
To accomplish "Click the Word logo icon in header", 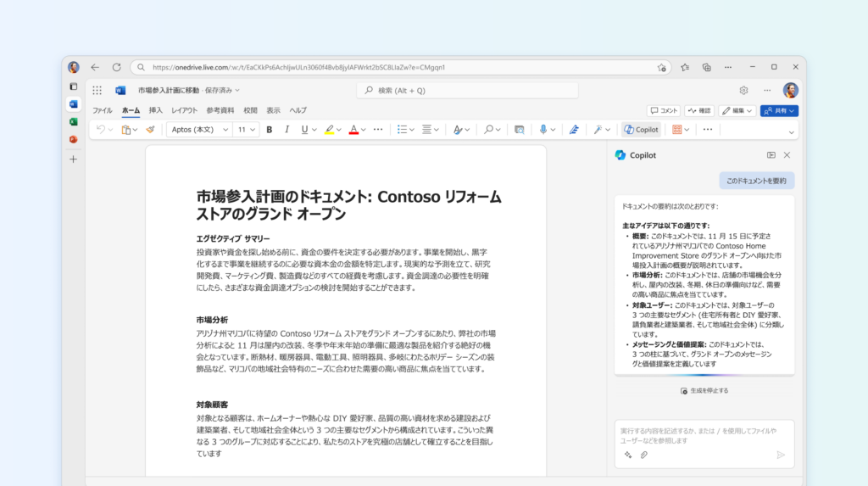I will 120,90.
